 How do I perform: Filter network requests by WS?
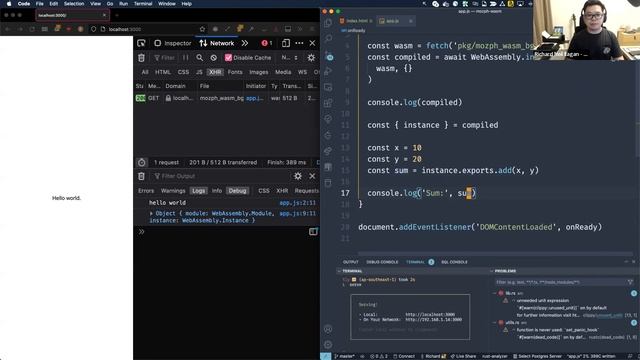tap(302, 72)
